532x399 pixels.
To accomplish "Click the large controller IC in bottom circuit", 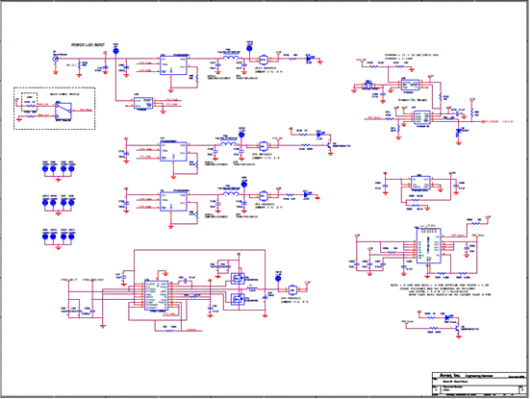I will click(x=156, y=295).
